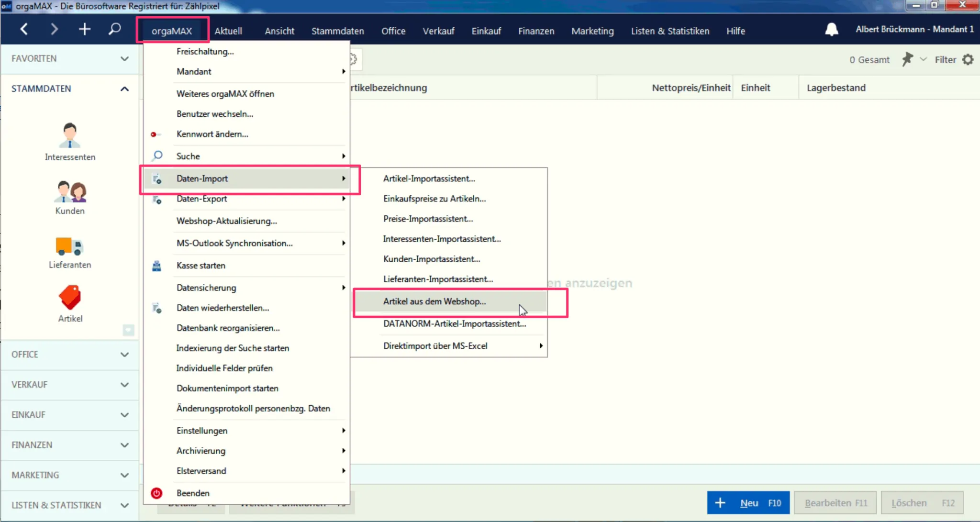This screenshot has height=522, width=980.
Task: Open the orgaMAX menu
Action: point(172,31)
